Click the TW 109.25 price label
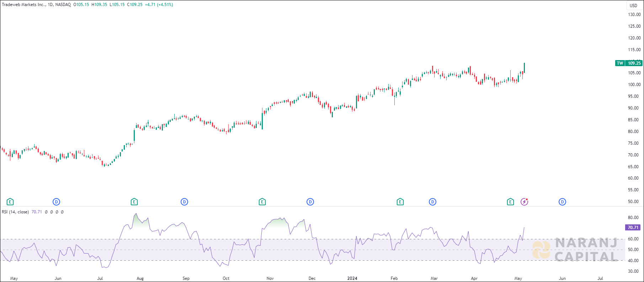644x282 pixels. (629, 63)
